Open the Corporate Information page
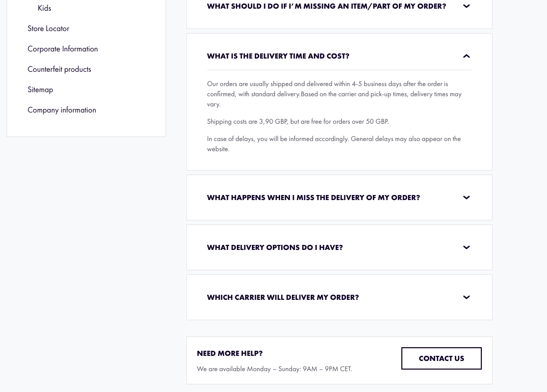 [x=63, y=49]
